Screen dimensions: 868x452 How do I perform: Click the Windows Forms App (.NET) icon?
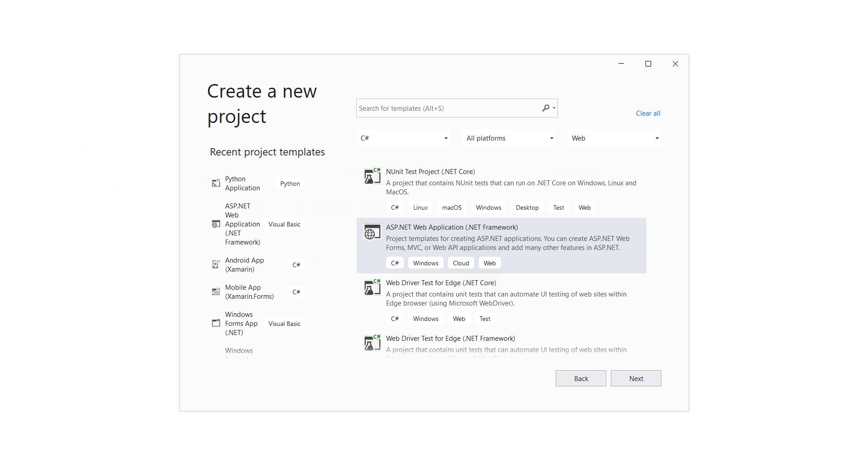point(216,324)
